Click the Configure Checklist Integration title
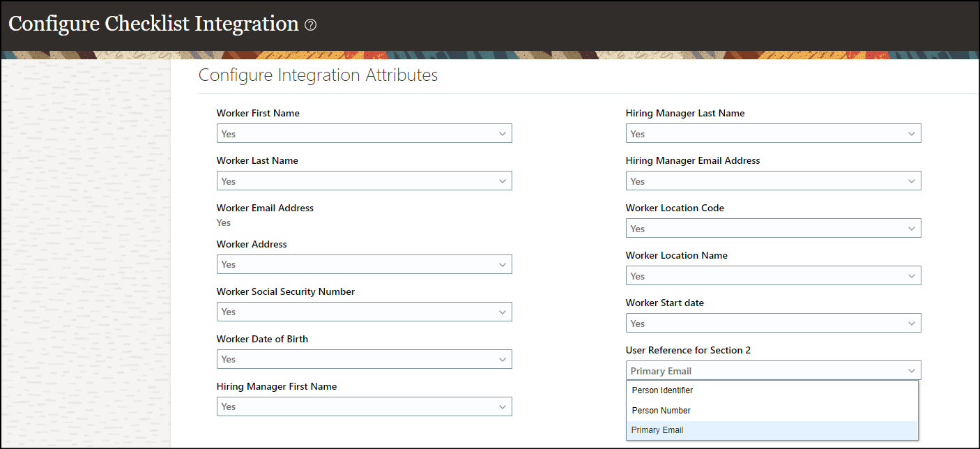Viewport: 980px width, 449px height. (x=153, y=24)
